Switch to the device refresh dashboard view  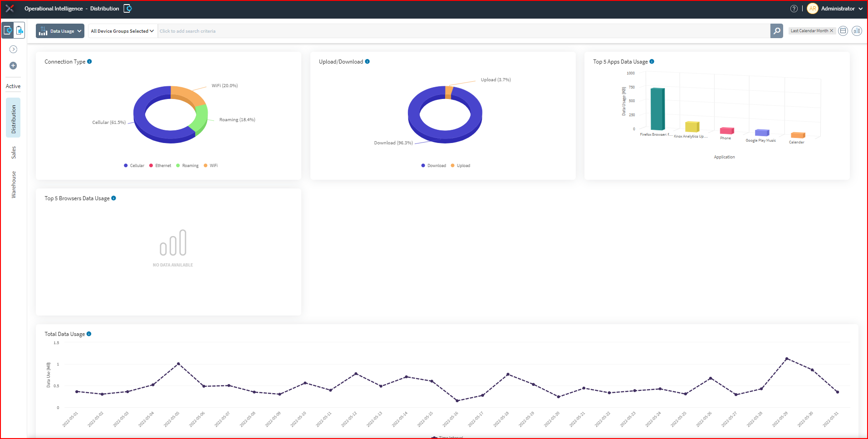[8, 30]
